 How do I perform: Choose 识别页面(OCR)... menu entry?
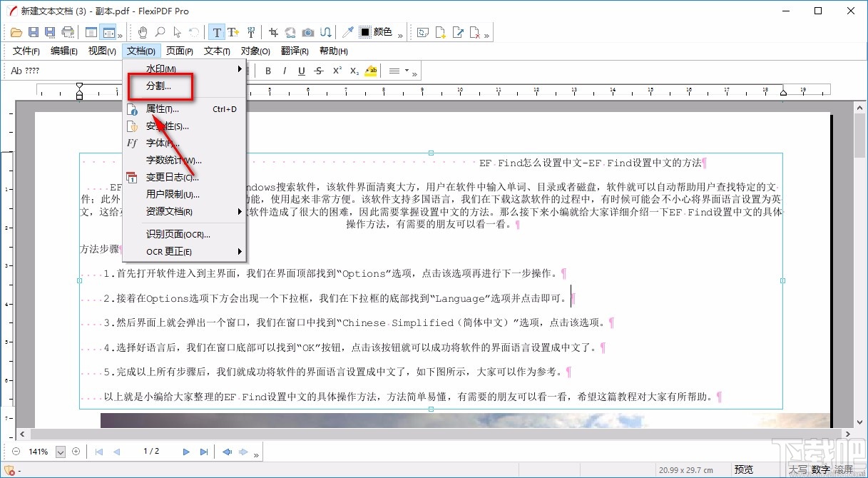click(x=185, y=235)
